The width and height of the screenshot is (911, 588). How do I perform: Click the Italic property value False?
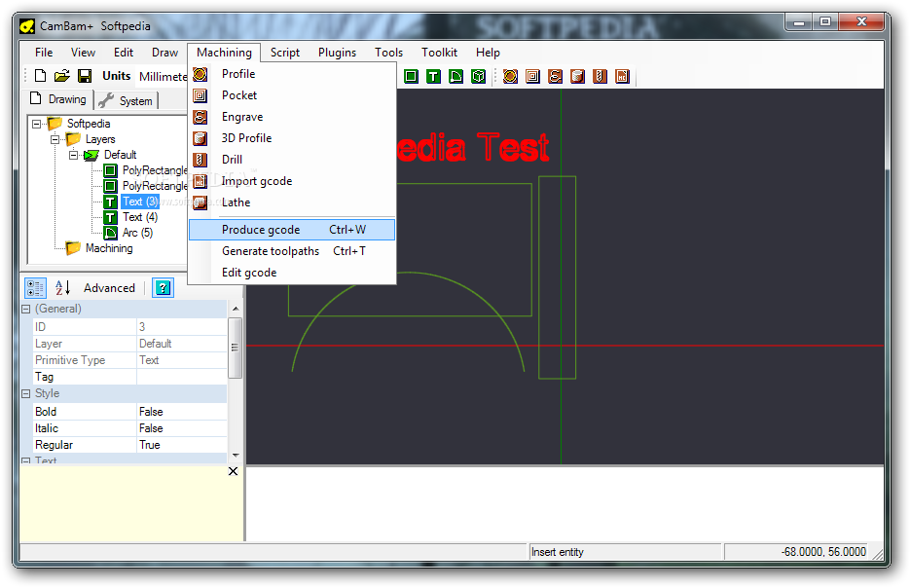tap(181, 428)
